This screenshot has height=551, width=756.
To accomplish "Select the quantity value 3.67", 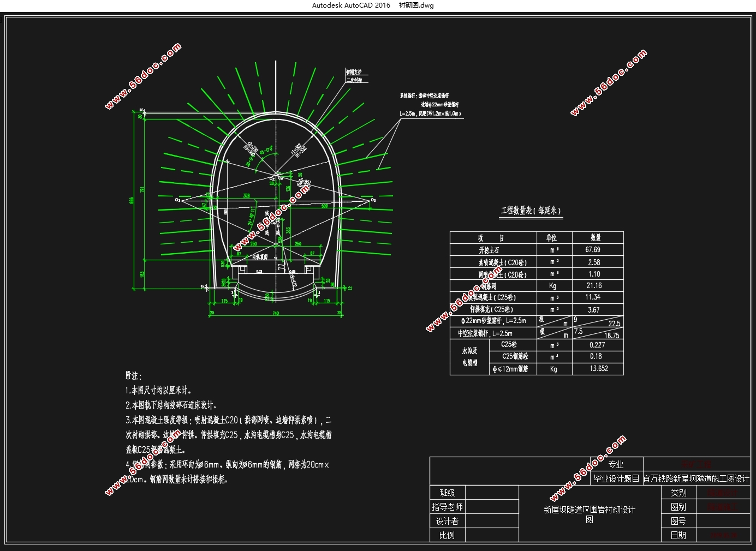I will 593,310.
